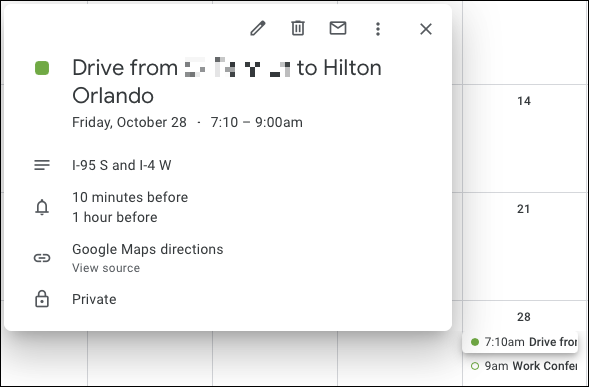Screen dimensions: 589x387
Task: Click the event title Drive to Hilton Orlando
Action: pos(227,82)
